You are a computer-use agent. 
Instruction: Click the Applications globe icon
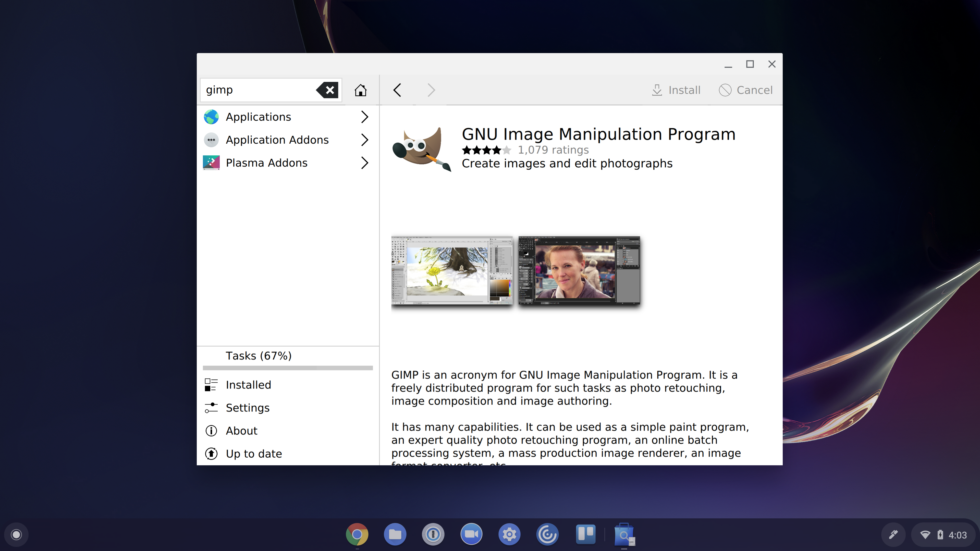pyautogui.click(x=211, y=117)
